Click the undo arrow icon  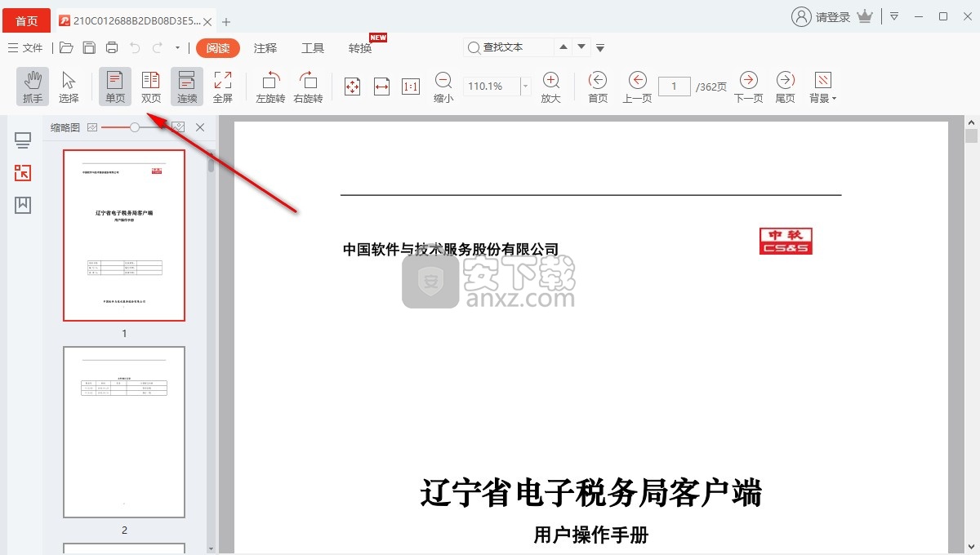[135, 48]
